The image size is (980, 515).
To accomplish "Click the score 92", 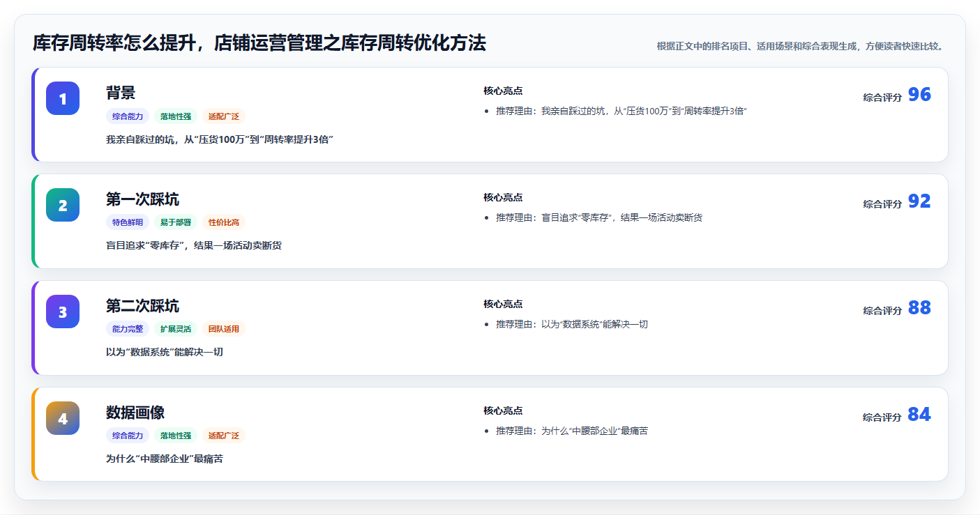I will 919,201.
